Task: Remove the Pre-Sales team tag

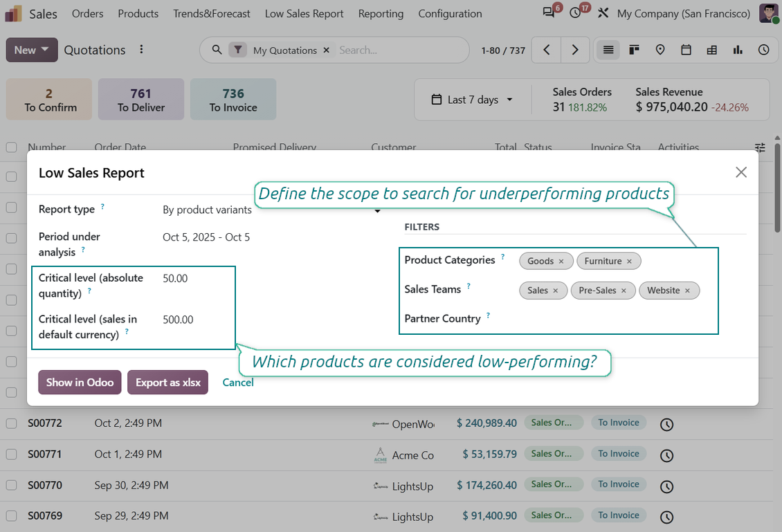Action: (624, 291)
